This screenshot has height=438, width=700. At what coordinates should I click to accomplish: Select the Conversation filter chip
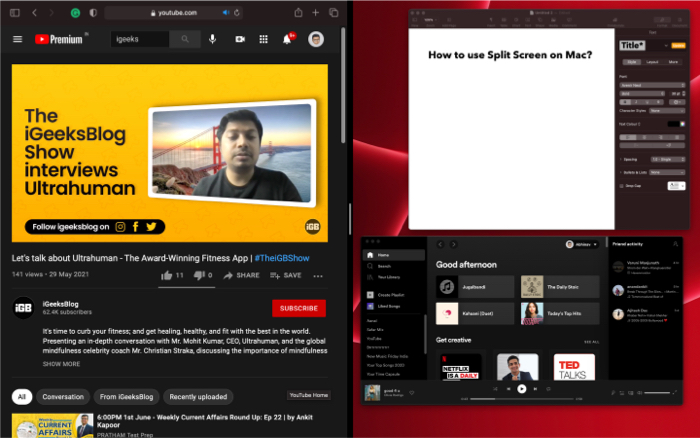pyautogui.click(x=63, y=396)
